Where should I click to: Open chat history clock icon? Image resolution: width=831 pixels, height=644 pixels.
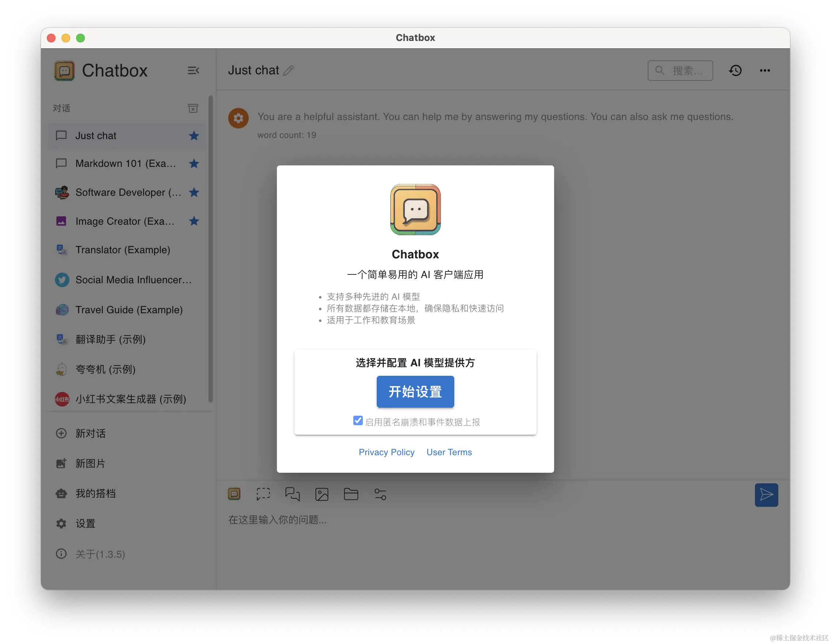(735, 70)
